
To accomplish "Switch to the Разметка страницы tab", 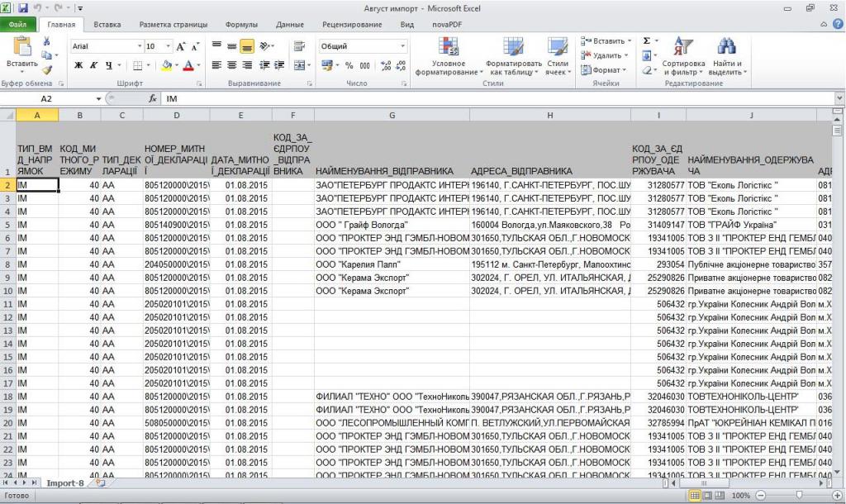I will coord(173,24).
